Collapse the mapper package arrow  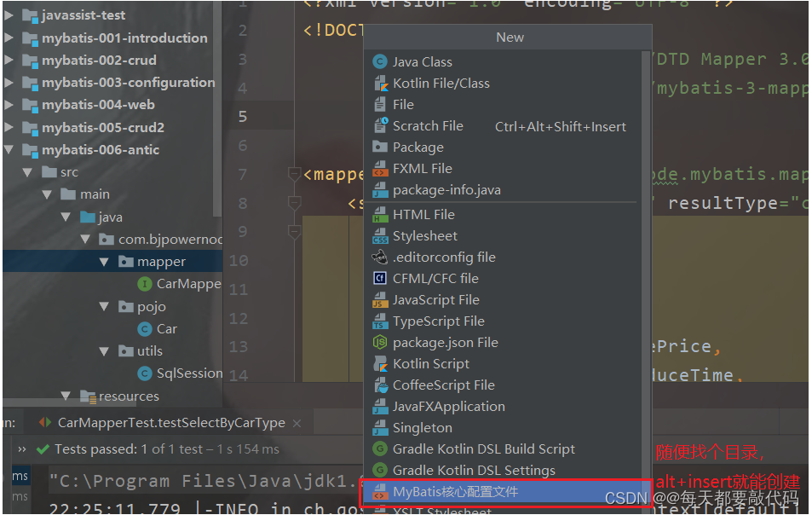tap(104, 262)
